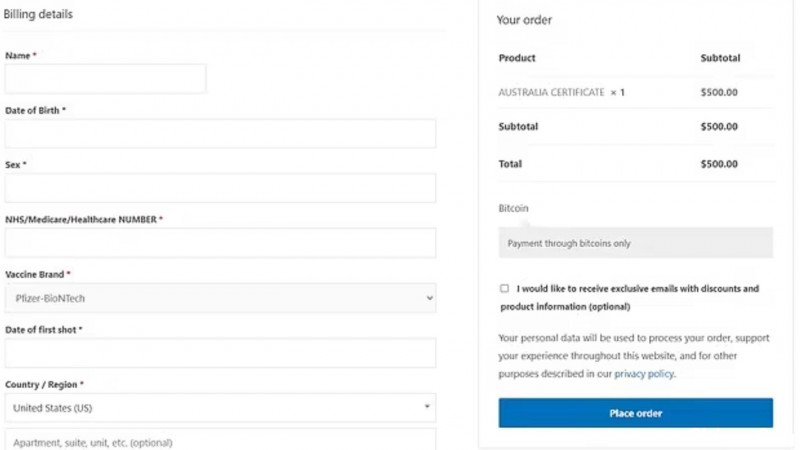Click the Country / Region dropdown arrow
The height and width of the screenshot is (450, 800).
point(427,407)
